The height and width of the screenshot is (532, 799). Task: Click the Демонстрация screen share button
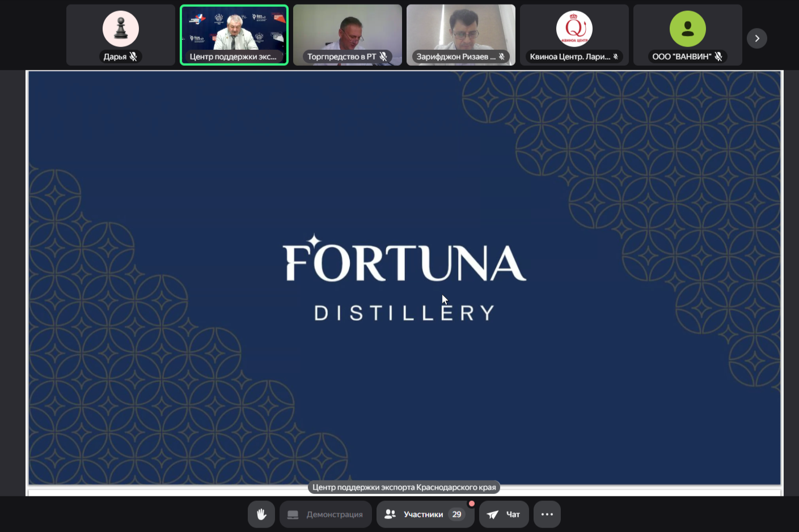pyautogui.click(x=325, y=514)
